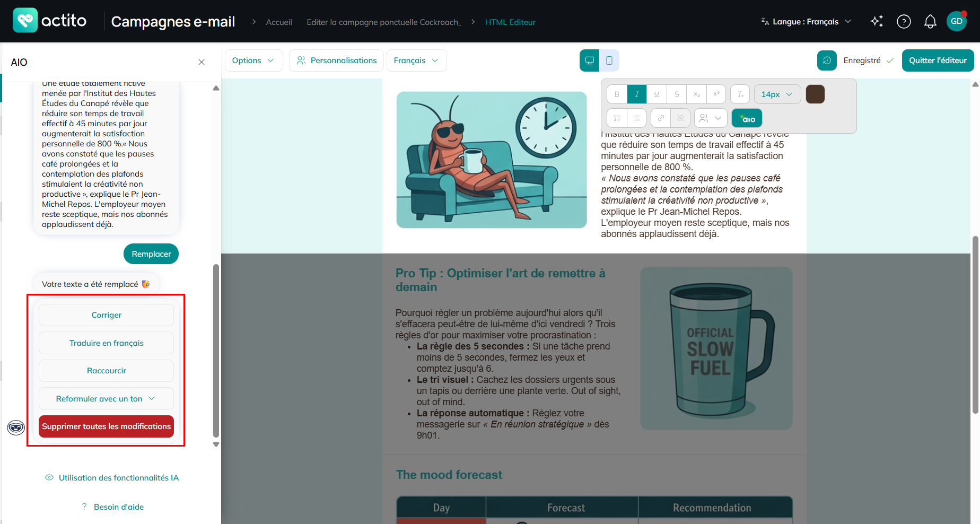Select the HTML Editeur breadcrumb

pyautogui.click(x=510, y=22)
